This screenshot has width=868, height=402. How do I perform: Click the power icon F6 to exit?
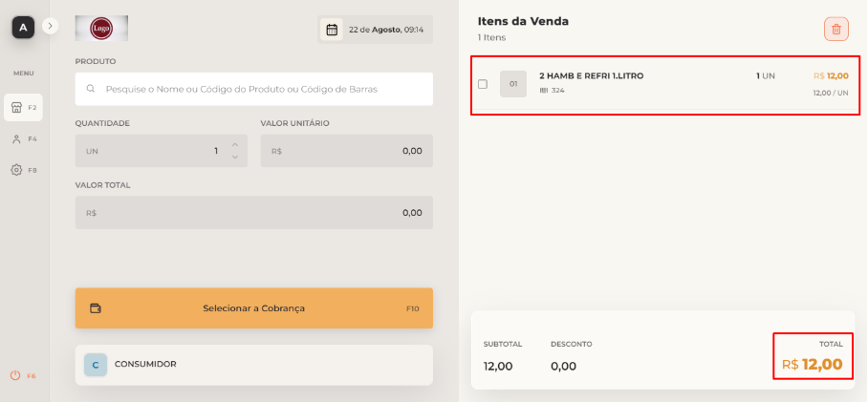(x=23, y=375)
